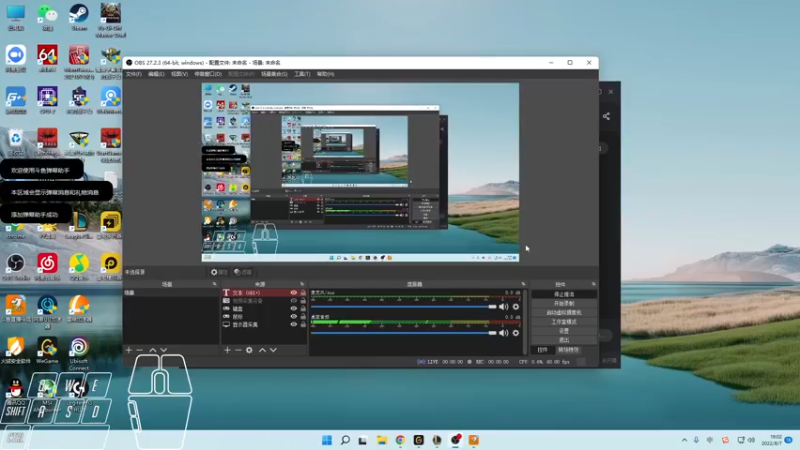Image resolution: width=800 pixels, height=450 pixels.
Task: Open File Explorer from the taskbar
Action: (382, 440)
